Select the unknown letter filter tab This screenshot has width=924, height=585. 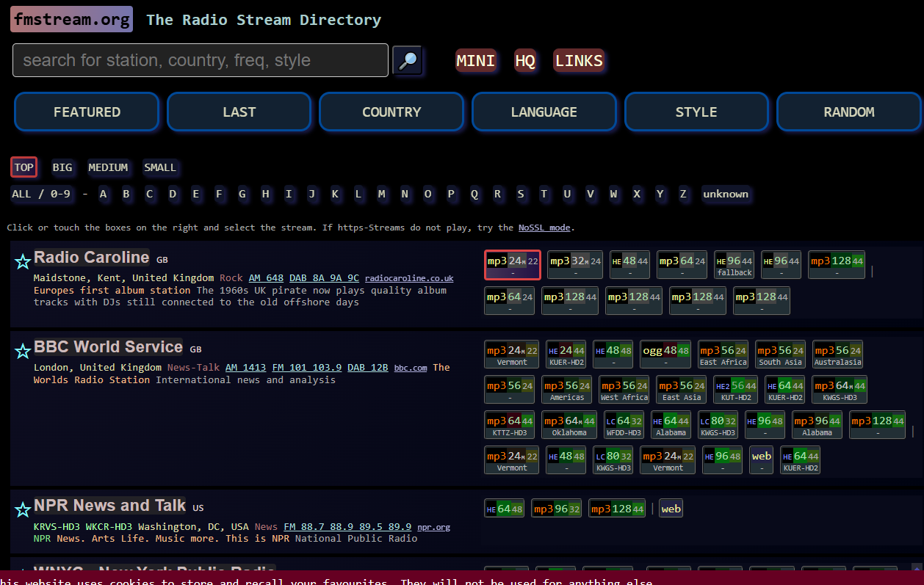pyautogui.click(x=726, y=194)
